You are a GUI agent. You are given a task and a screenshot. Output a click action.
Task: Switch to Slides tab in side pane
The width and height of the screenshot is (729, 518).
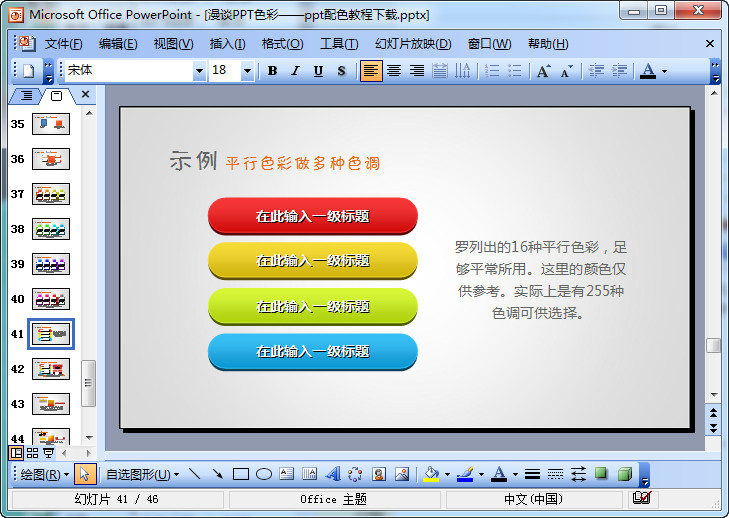tap(56, 96)
